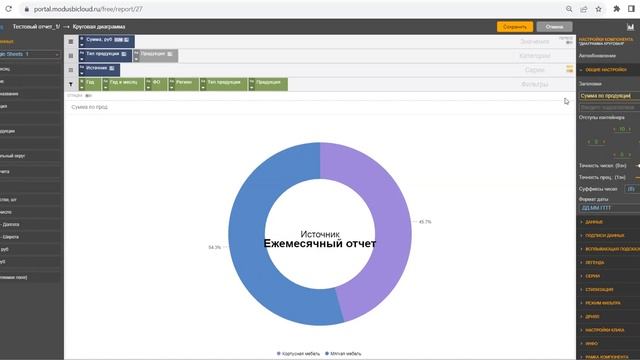Click the icon on the Источник chip
Screen dimensions: 640x360
click(x=111, y=68)
